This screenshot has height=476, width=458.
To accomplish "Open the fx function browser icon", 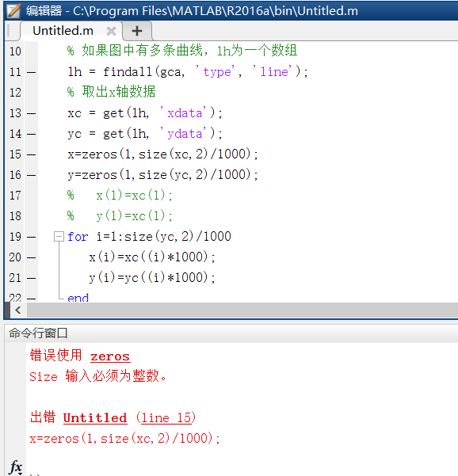I will pos(16,466).
